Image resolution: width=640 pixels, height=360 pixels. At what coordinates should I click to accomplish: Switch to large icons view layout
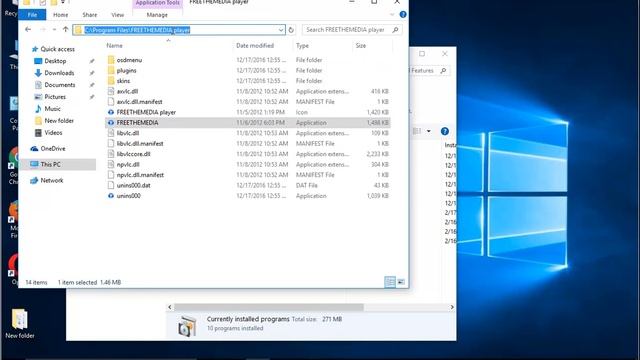point(401,282)
